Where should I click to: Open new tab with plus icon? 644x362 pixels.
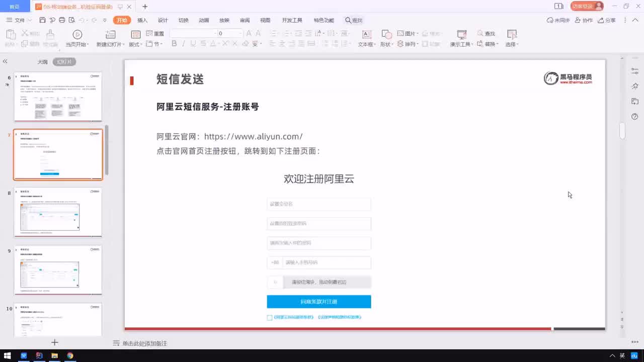[145, 7]
